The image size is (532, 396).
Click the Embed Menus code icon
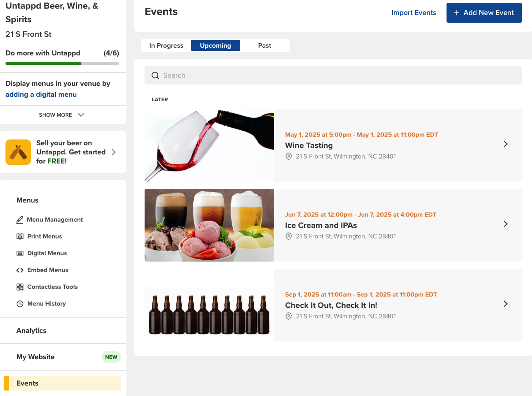coord(20,270)
